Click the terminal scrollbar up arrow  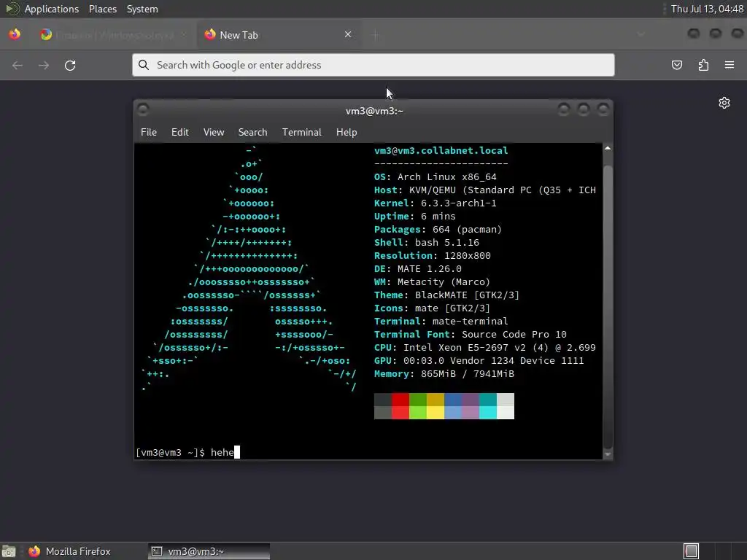pyautogui.click(x=608, y=149)
